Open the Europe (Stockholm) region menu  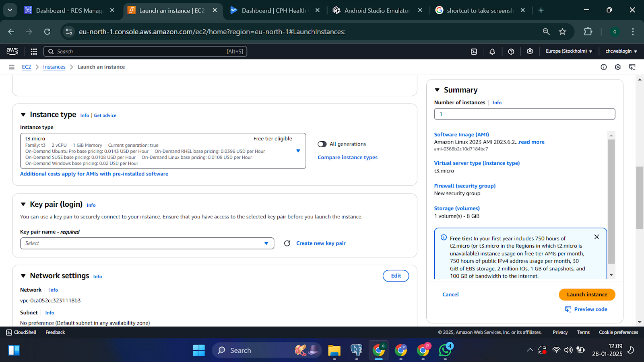click(x=569, y=51)
